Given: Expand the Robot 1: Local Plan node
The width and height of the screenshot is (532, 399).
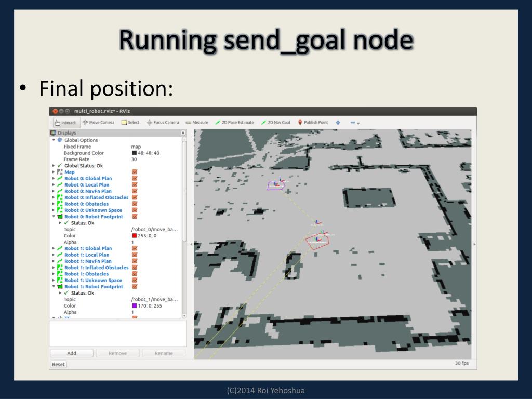Looking at the screenshot, I should click(54, 255).
